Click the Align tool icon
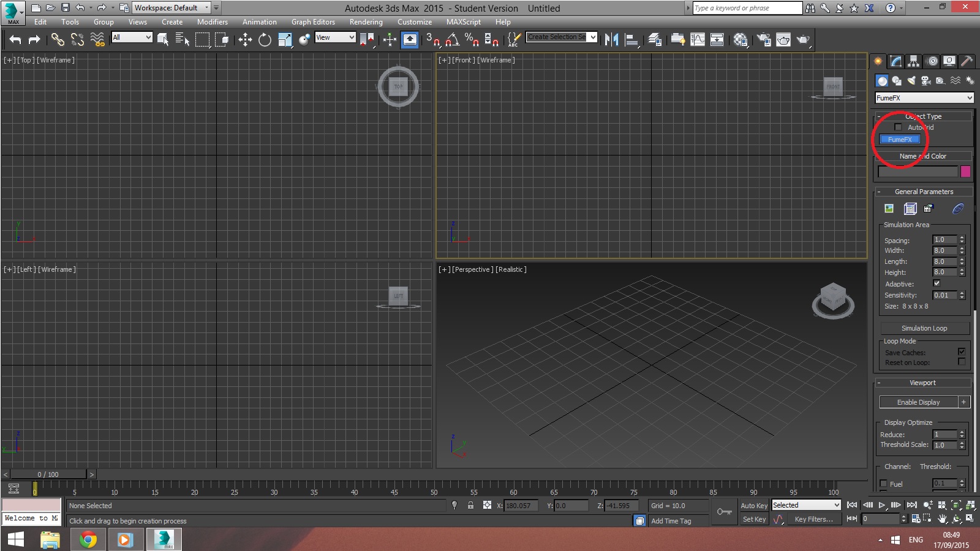This screenshot has width=980, height=551. click(631, 40)
